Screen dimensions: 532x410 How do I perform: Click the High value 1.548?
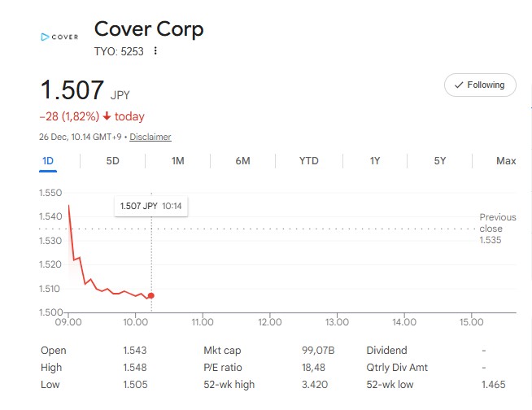(135, 367)
